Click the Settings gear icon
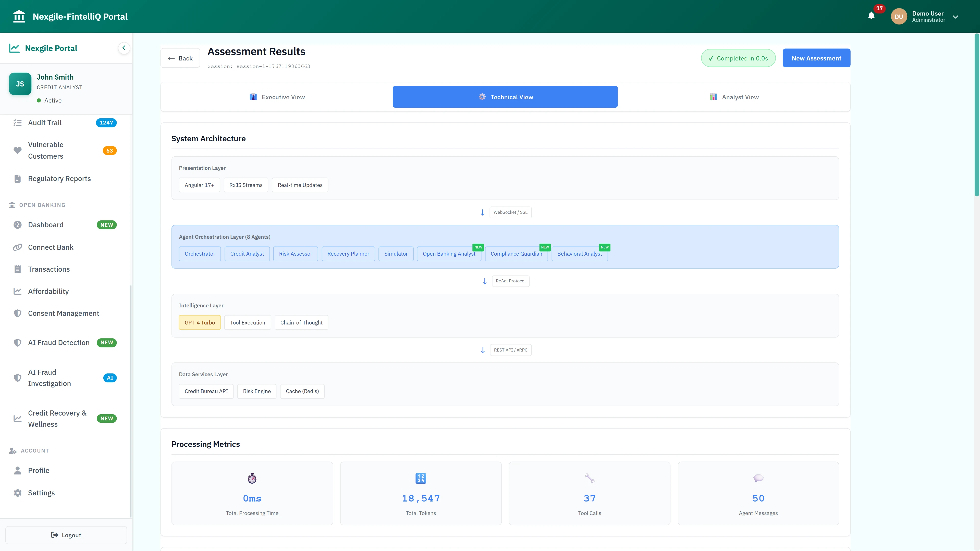The width and height of the screenshot is (980, 551). click(x=18, y=493)
